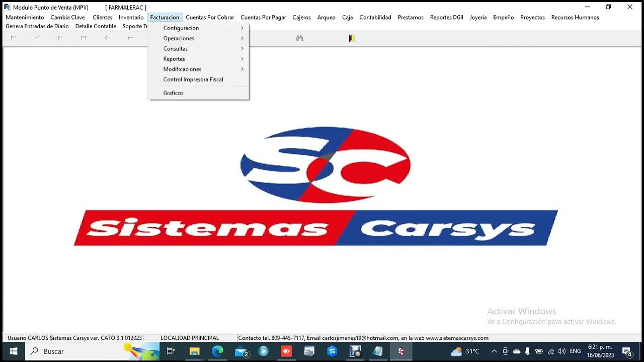644x362 pixels.
Task: Select Control Impresora Fiscal menu entry
Action: 198,79
